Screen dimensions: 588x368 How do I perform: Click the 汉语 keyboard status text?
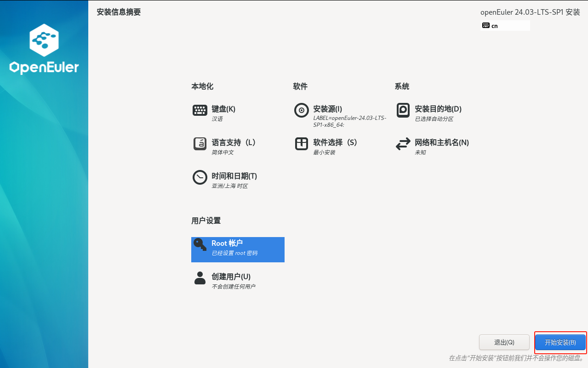click(217, 119)
